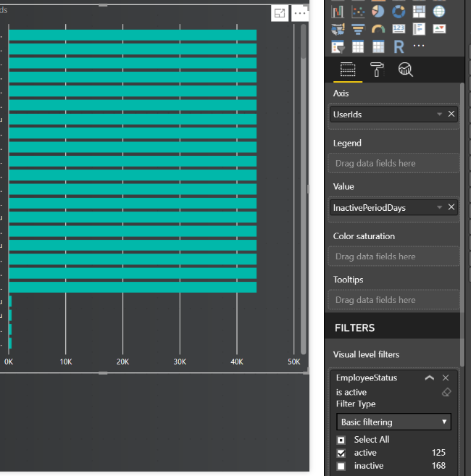Select the Funnel visualization
The height and width of the screenshot is (476, 471).
(358, 29)
